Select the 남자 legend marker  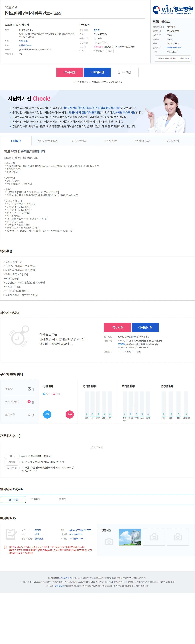pos(44,394)
